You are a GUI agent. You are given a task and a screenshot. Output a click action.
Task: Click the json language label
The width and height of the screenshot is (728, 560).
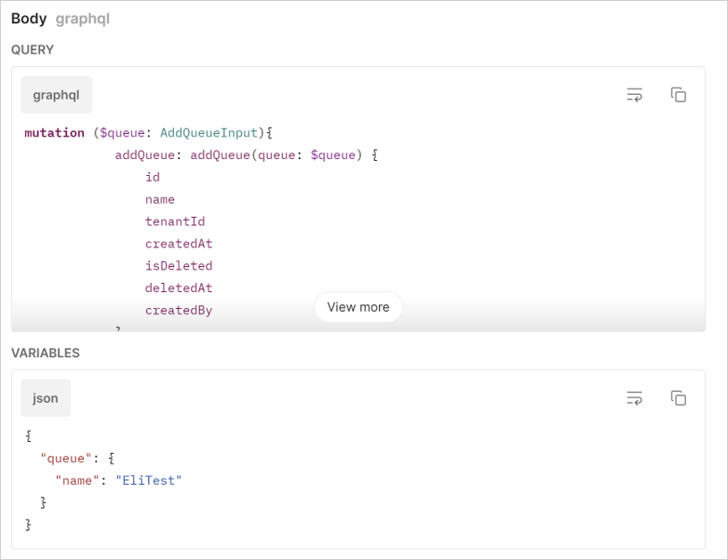(x=46, y=398)
